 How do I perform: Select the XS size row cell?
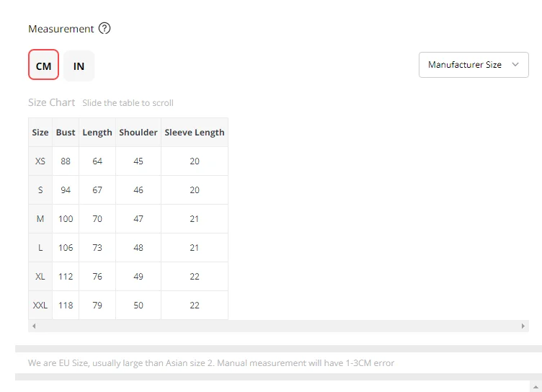(40, 161)
